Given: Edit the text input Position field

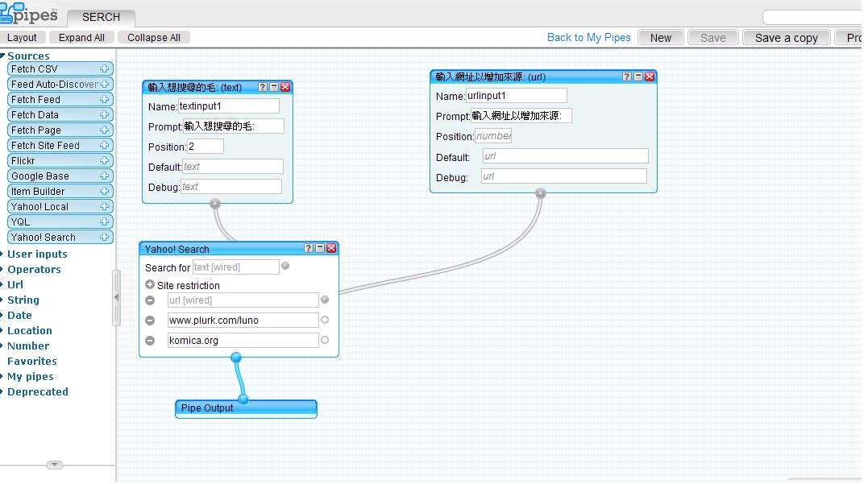Looking at the screenshot, I should (206, 147).
